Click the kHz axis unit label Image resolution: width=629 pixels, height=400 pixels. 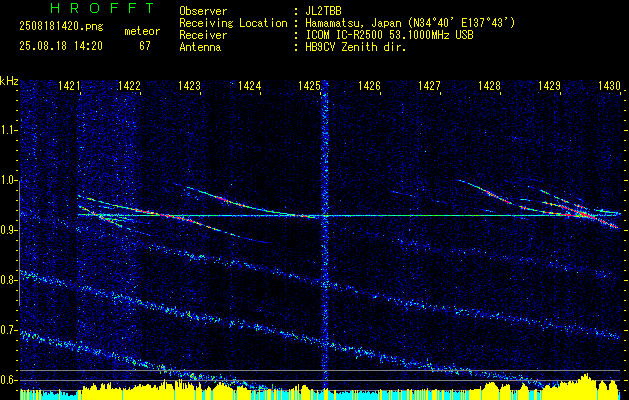(x=9, y=81)
